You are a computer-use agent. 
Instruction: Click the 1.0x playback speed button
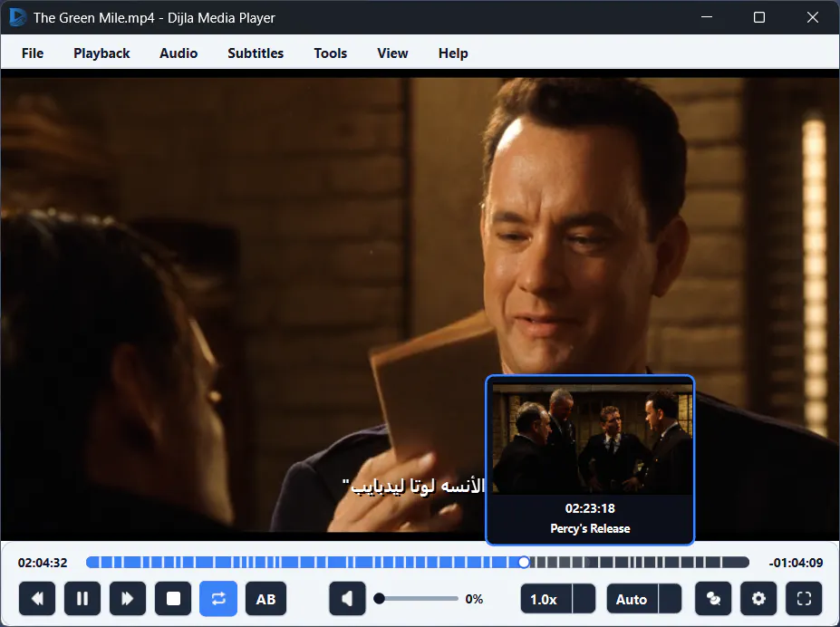pyautogui.click(x=546, y=599)
